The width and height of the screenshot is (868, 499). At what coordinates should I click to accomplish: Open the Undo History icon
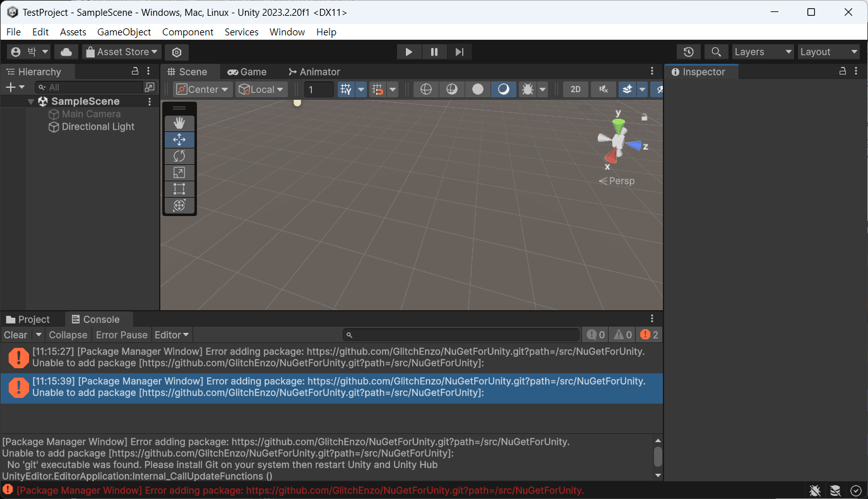point(689,52)
